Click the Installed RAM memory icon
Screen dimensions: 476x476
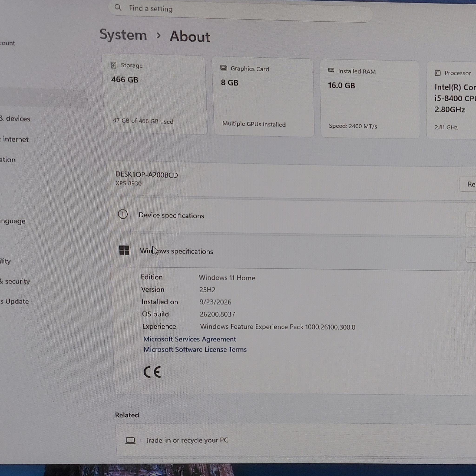tap(331, 70)
